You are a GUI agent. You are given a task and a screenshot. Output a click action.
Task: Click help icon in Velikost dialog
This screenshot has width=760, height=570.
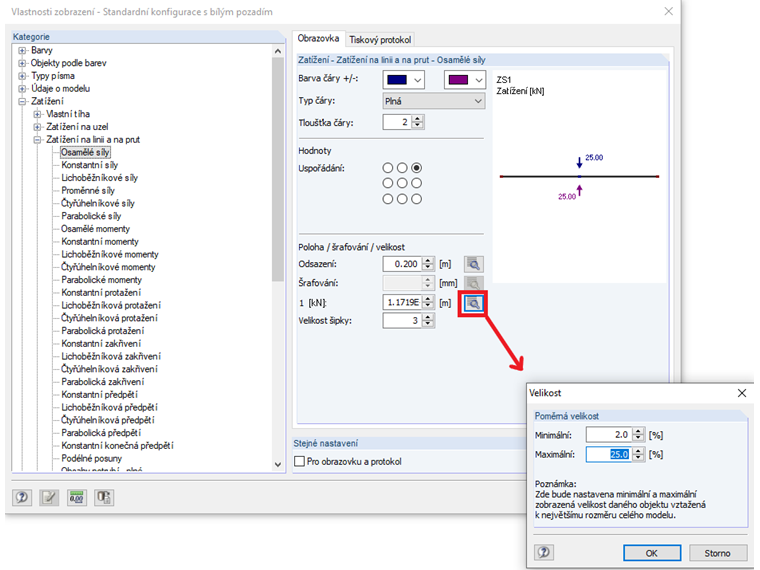[x=544, y=552]
